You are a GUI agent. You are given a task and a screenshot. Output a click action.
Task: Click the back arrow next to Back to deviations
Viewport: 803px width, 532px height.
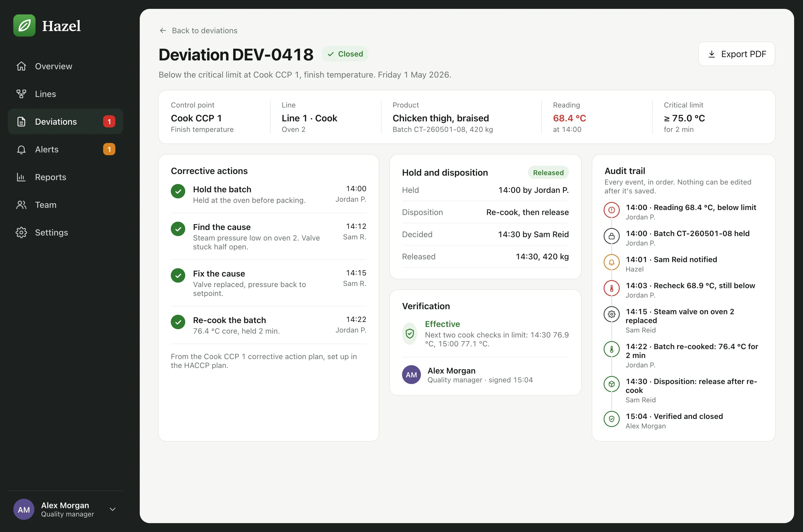pyautogui.click(x=163, y=30)
